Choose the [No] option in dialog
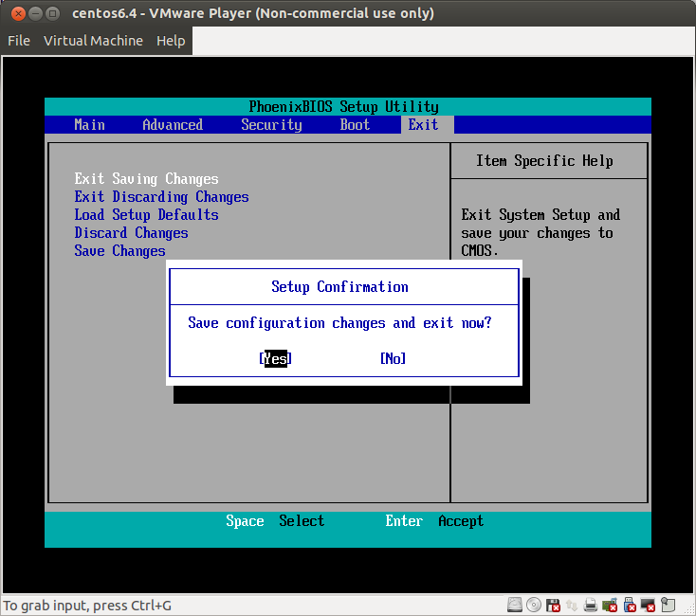 393,358
